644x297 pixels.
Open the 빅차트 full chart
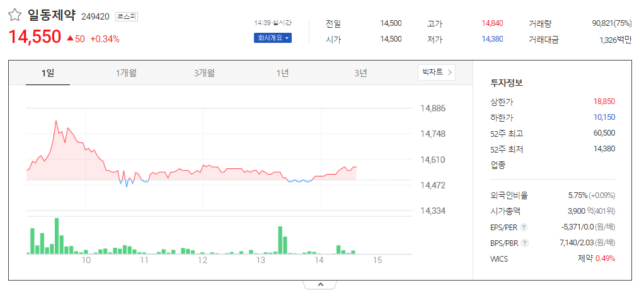437,73
